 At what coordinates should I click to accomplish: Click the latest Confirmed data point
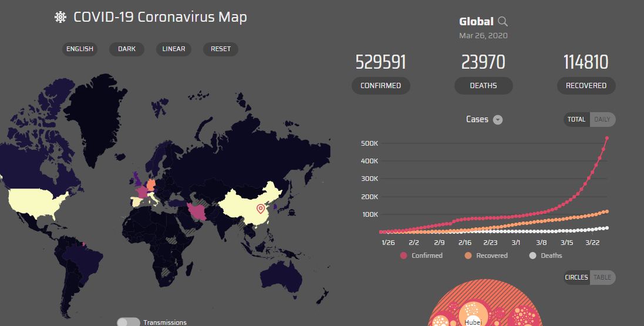tap(607, 138)
